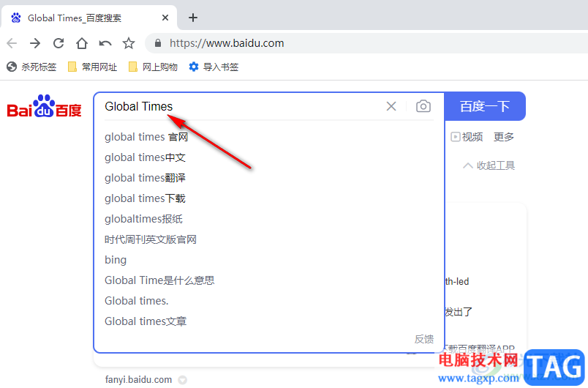
Task: Open a new tab with the plus button
Action: (193, 18)
